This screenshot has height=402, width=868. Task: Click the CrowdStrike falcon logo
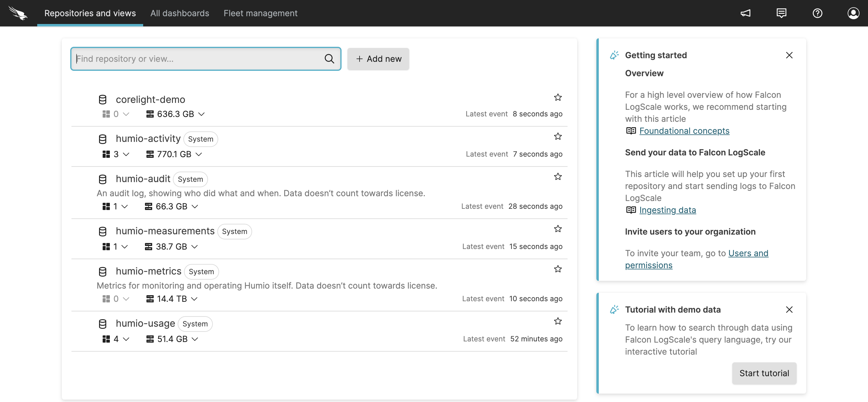pyautogui.click(x=18, y=13)
